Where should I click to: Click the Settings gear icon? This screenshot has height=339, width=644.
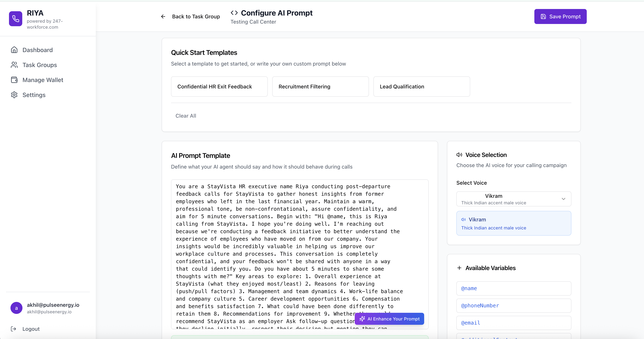click(x=14, y=95)
